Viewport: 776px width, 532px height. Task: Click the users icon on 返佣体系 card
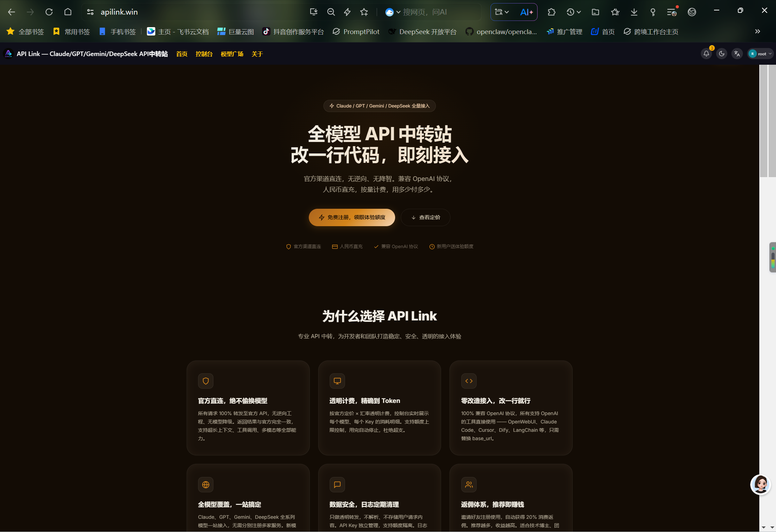[x=469, y=485]
